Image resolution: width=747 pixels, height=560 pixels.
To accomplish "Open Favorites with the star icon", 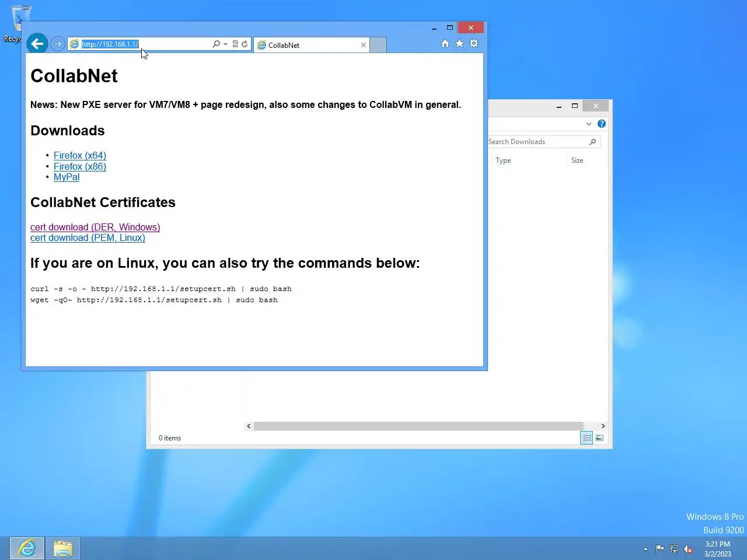I will pos(459,44).
